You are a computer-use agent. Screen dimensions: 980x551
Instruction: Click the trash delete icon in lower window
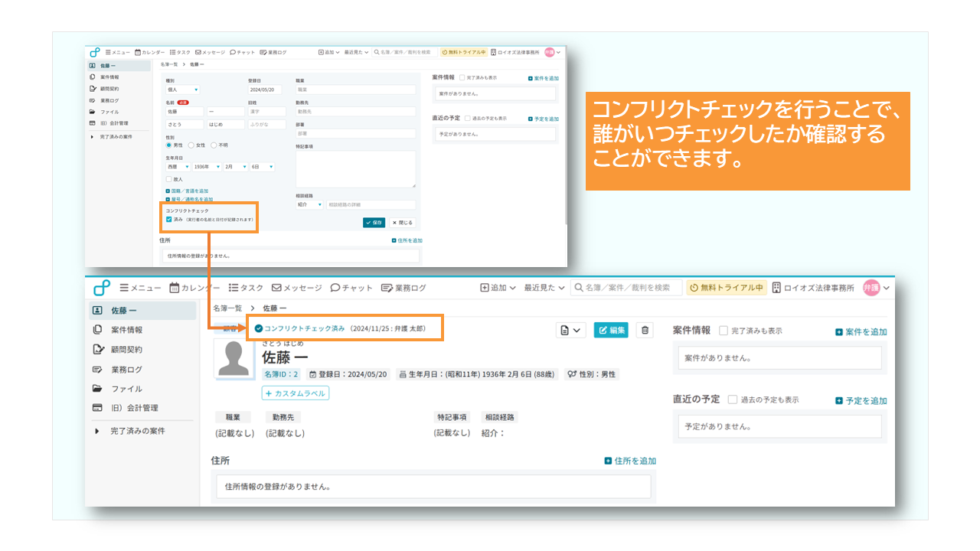click(645, 330)
